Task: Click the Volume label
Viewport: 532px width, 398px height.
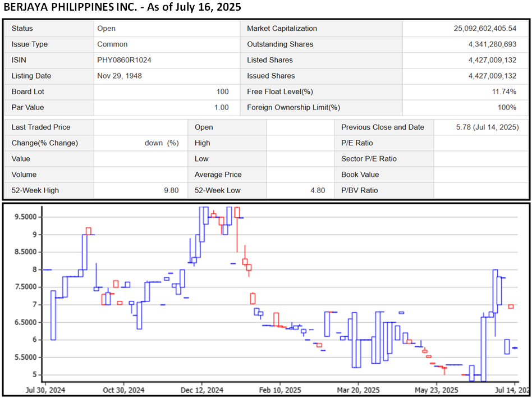Action: click(x=24, y=175)
